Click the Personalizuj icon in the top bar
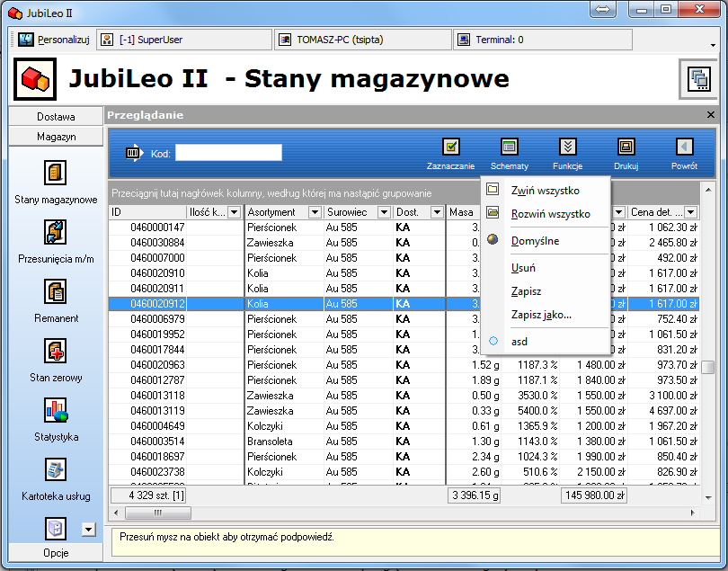 click(26, 40)
